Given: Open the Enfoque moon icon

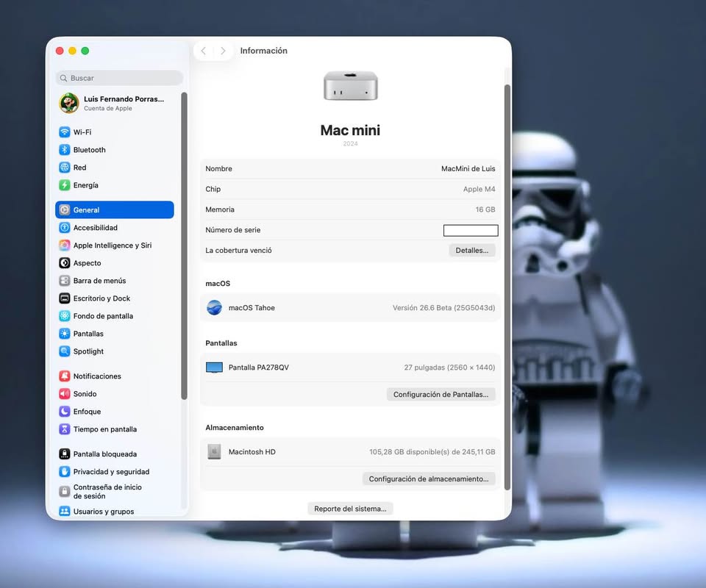Looking at the screenshot, I should point(65,411).
